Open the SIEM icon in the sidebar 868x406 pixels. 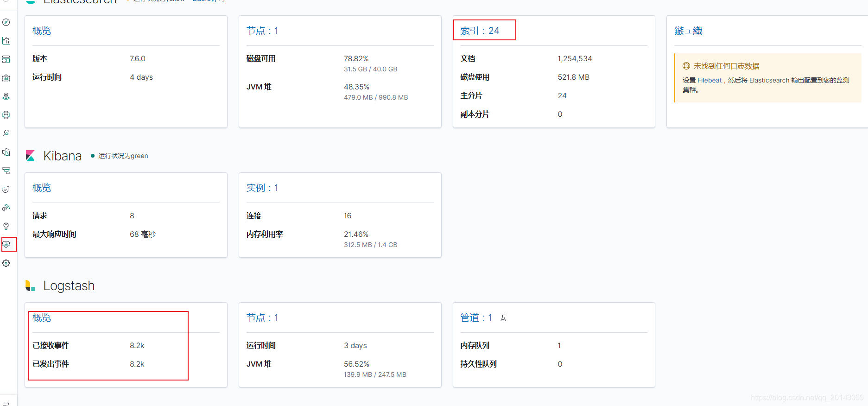[6, 208]
